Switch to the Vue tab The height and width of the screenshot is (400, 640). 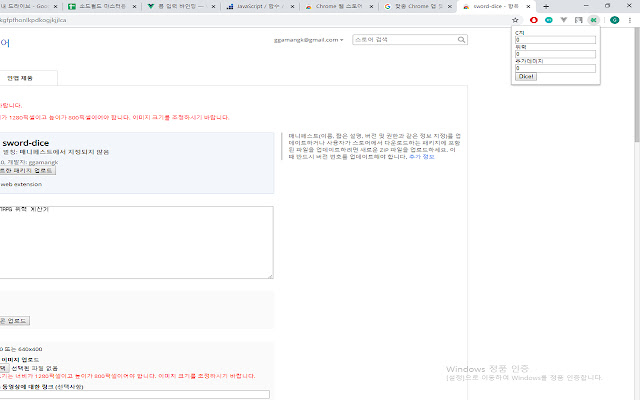click(x=181, y=7)
